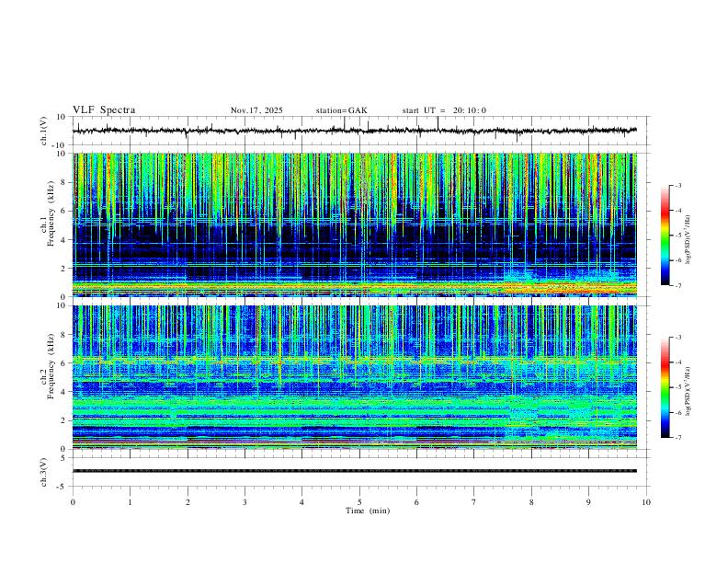Click the "5" tick on the time axis
Image resolution: width=728 pixels, height=563 pixels.
click(359, 502)
